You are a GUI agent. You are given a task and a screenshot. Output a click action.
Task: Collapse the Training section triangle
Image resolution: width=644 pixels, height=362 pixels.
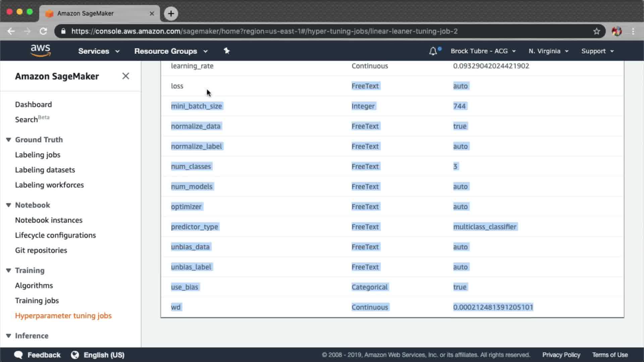click(x=9, y=270)
